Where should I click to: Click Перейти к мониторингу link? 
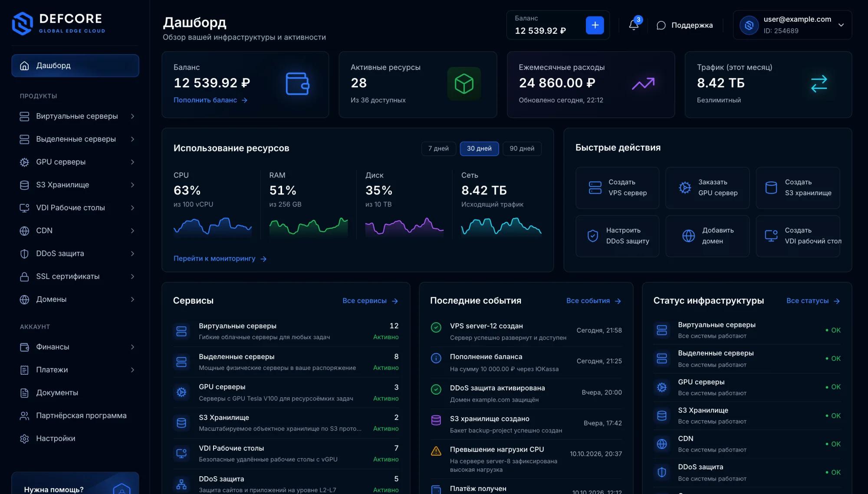point(220,258)
